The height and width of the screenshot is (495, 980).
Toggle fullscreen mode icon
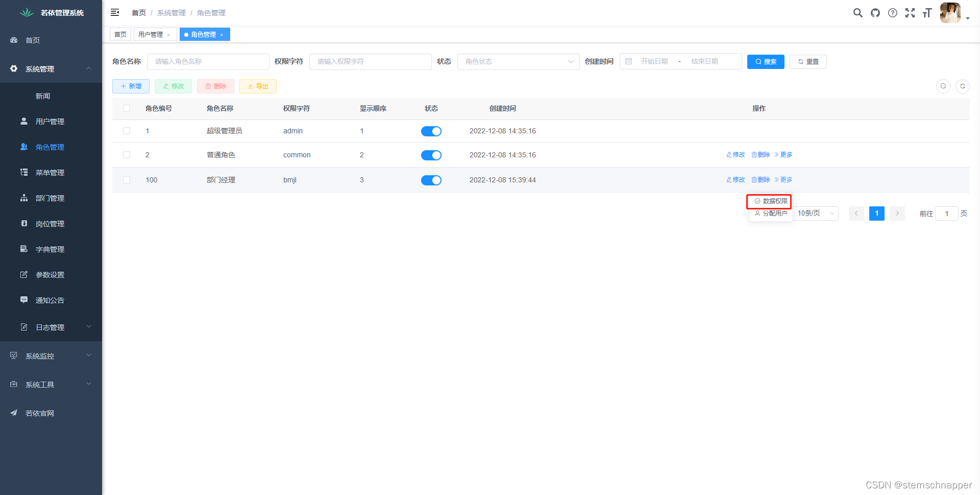[x=910, y=13]
